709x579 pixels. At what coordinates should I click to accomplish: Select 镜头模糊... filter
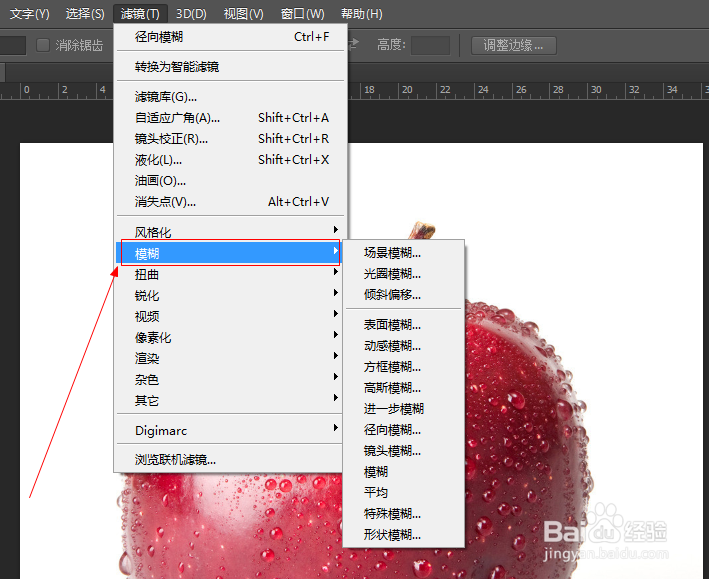pos(403,451)
